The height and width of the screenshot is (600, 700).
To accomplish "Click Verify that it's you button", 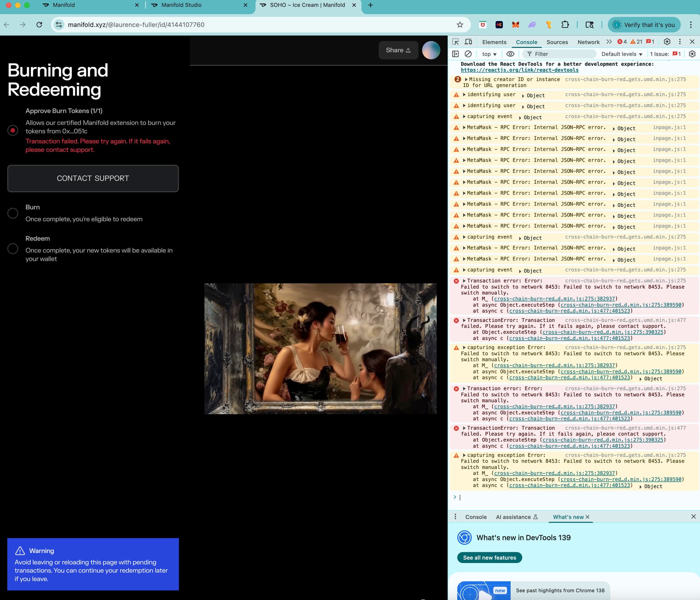I will pyautogui.click(x=645, y=25).
